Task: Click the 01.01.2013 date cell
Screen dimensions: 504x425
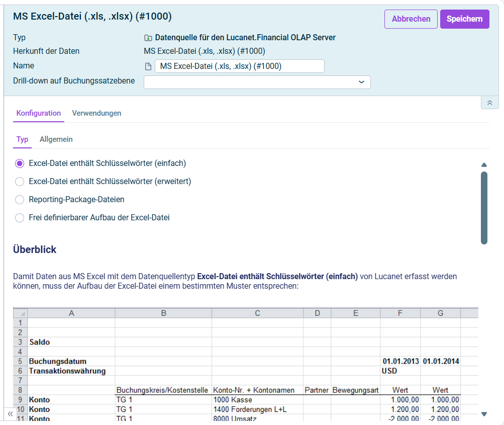Action: (x=400, y=361)
